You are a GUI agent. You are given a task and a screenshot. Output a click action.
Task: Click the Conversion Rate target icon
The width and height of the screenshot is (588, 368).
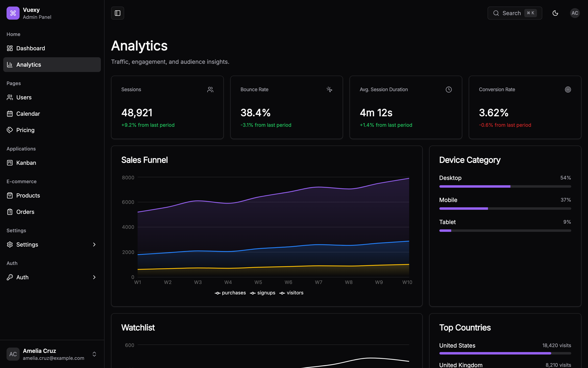tap(568, 90)
